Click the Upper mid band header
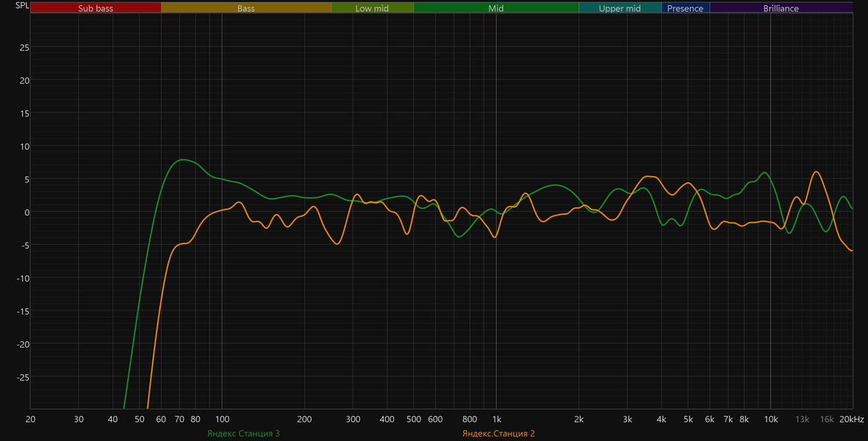Viewport: 868px width, 441px height. [620, 8]
